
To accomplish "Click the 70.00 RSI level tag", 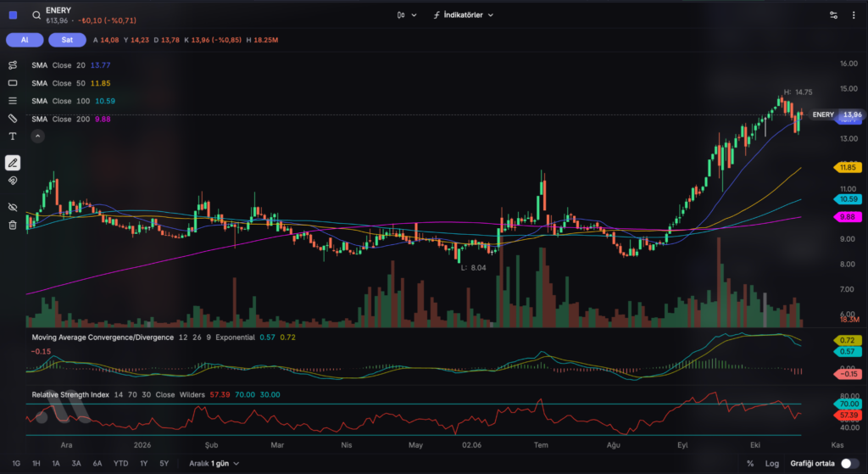I will click(x=848, y=404).
